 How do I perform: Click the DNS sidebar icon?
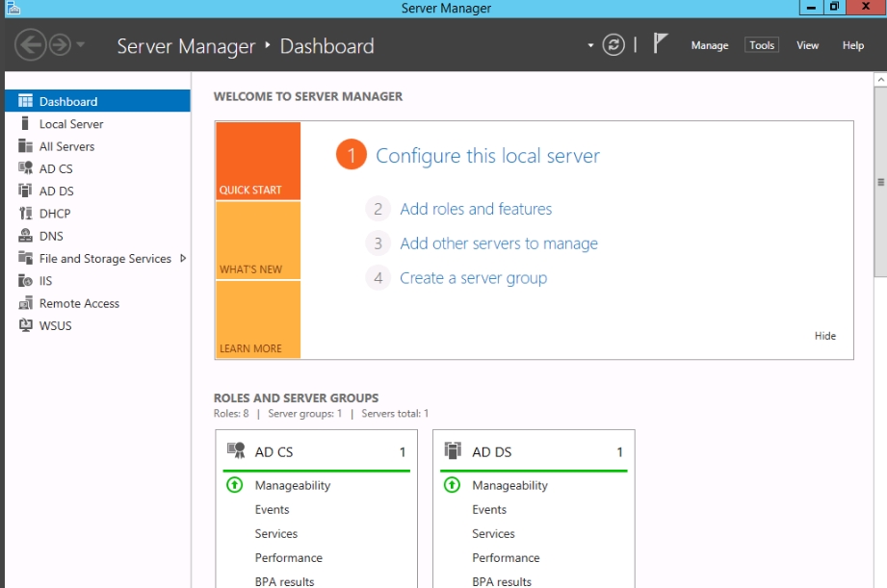tap(25, 235)
